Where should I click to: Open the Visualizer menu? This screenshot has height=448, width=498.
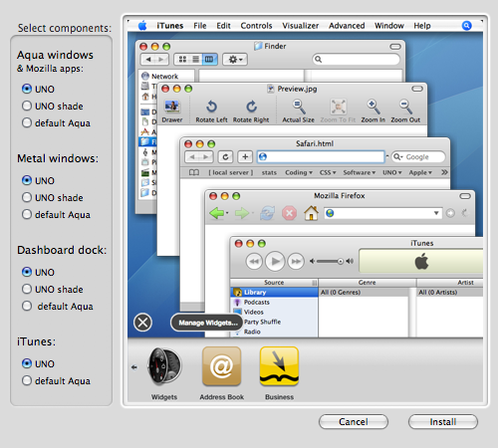click(x=301, y=26)
